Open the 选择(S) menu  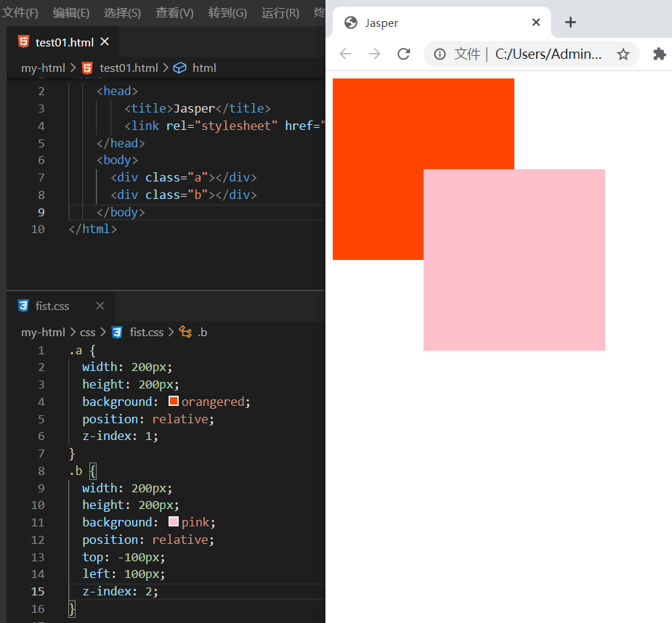coord(123,13)
